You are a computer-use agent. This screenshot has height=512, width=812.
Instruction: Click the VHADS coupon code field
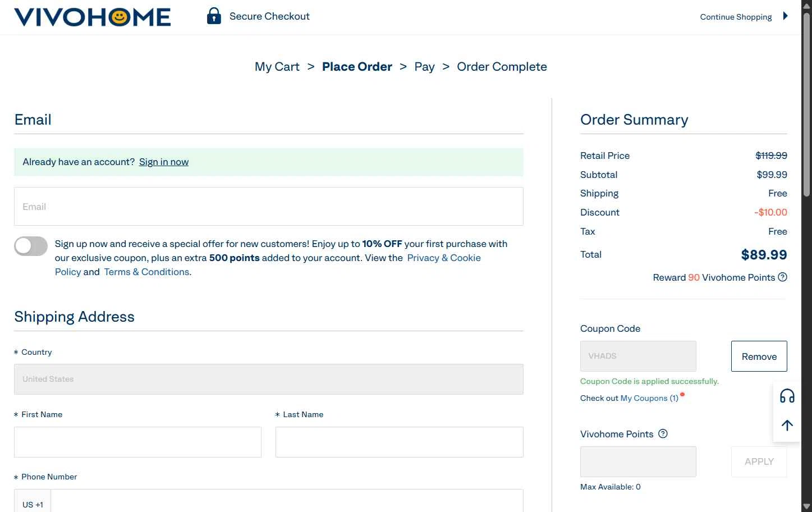coord(638,356)
